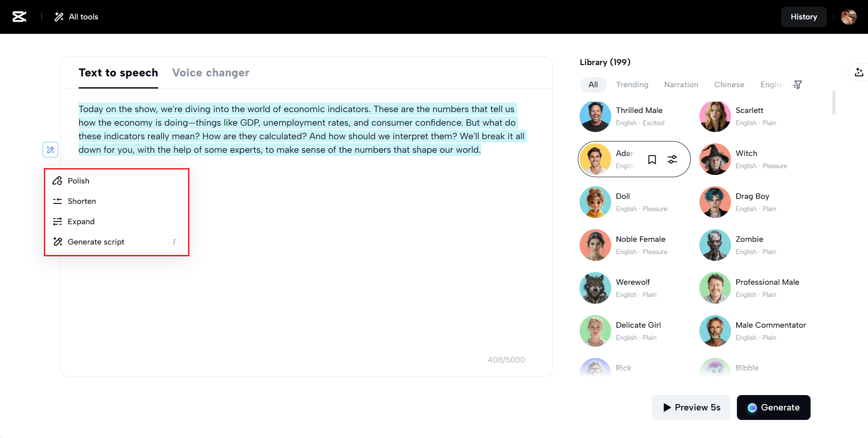This screenshot has height=438, width=868.
Task: Select Polish from the AI menu
Action: click(x=79, y=181)
